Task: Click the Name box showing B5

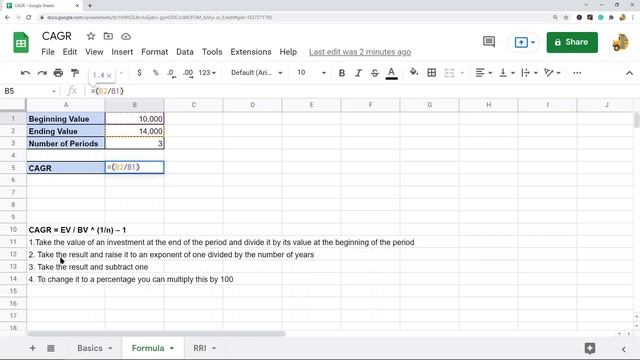Action: (x=29, y=91)
